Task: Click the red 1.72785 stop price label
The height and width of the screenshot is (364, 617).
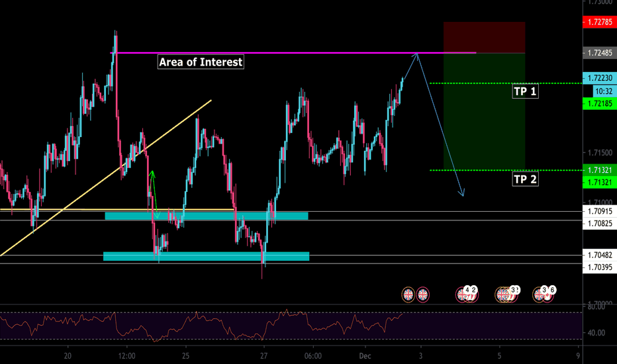Action: 599,23
